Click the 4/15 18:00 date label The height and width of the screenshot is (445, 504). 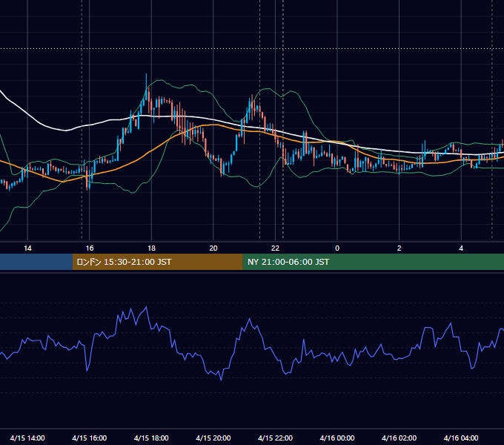pyautogui.click(x=151, y=438)
